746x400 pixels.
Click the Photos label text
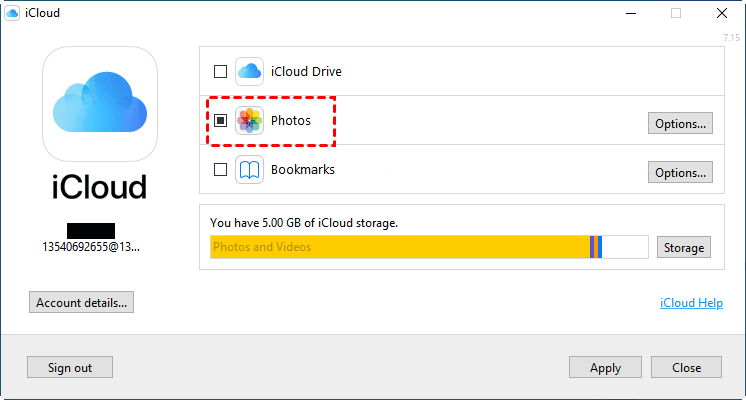[291, 121]
